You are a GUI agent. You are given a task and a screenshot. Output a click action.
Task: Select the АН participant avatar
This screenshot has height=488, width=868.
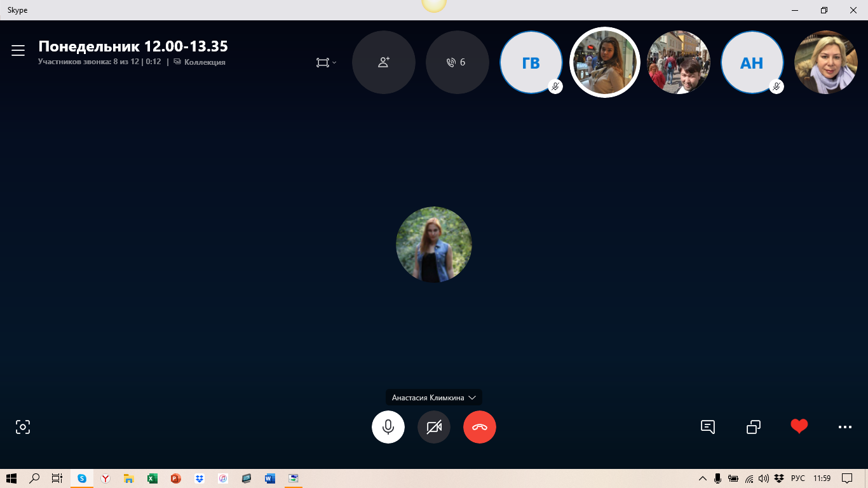click(752, 62)
